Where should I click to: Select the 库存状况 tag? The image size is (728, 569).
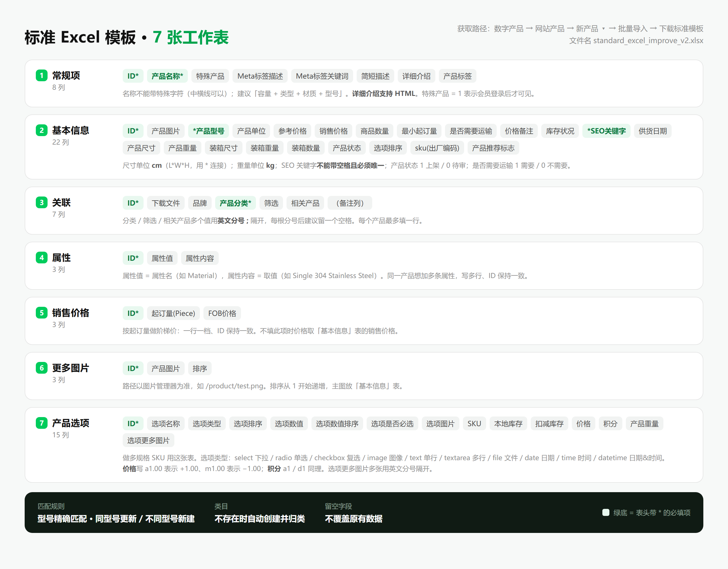[x=560, y=131]
